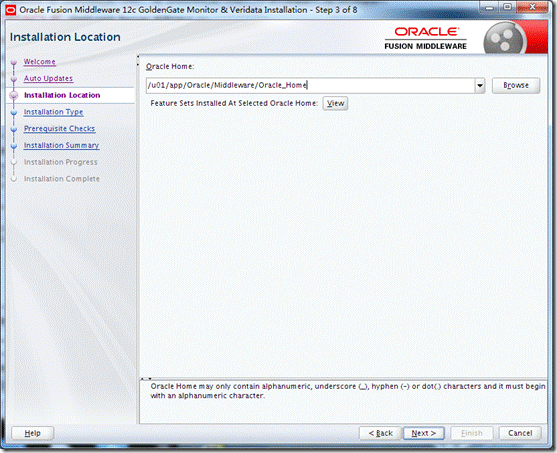Cancel the installation
Screen dimensions: 557x453
click(x=520, y=433)
